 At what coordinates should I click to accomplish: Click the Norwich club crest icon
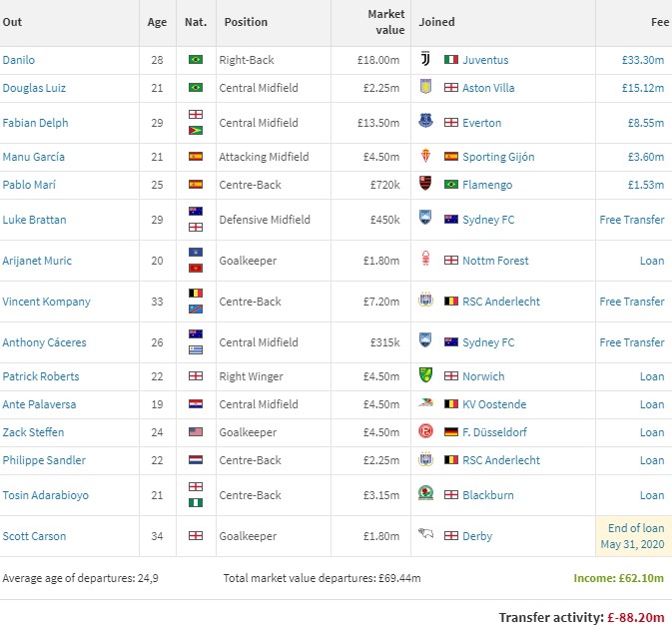pos(427,376)
